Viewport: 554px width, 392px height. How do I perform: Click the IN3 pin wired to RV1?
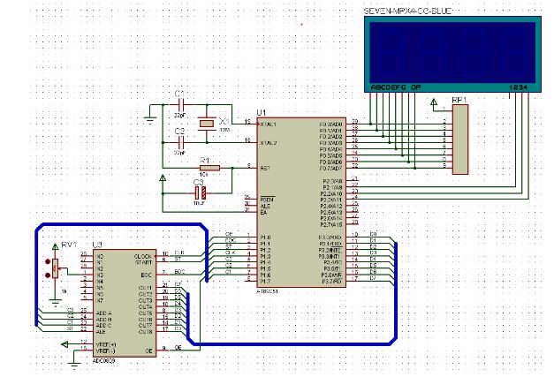[87, 275]
